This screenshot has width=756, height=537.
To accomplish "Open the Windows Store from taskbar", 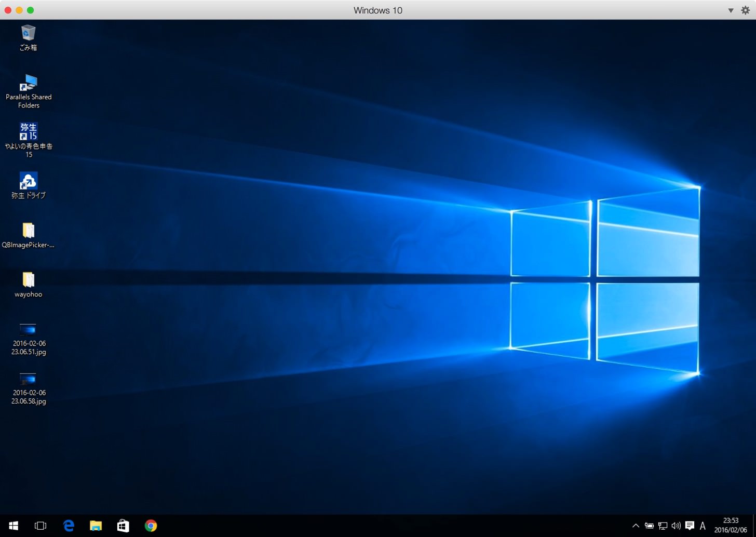I will (x=123, y=526).
